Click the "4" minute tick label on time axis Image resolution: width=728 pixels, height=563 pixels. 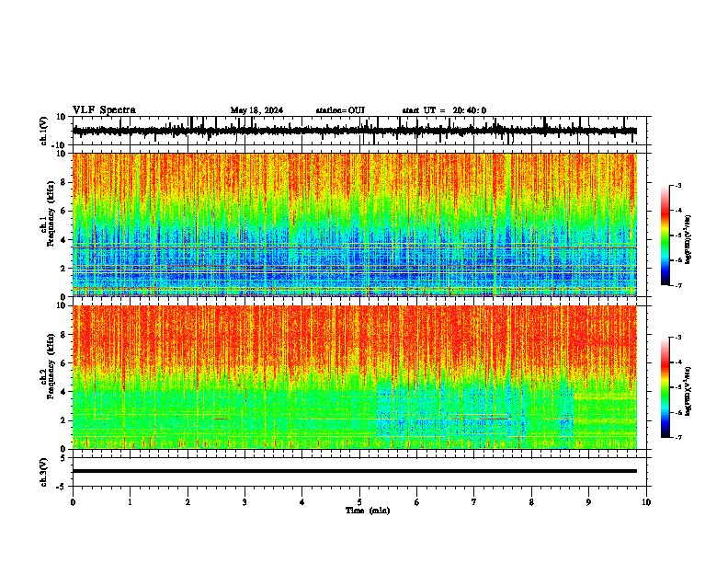coord(302,502)
